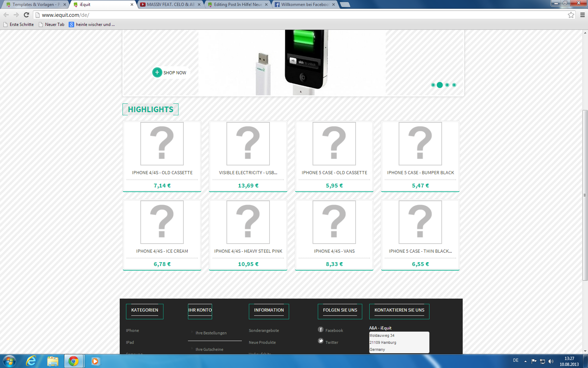
Task: Open Windows Explorer from the taskbar
Action: click(53, 361)
